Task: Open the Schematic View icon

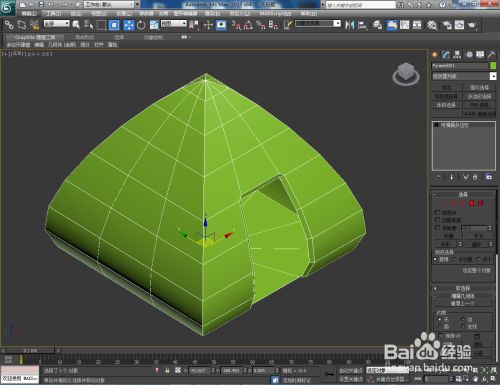Action: pos(417,25)
